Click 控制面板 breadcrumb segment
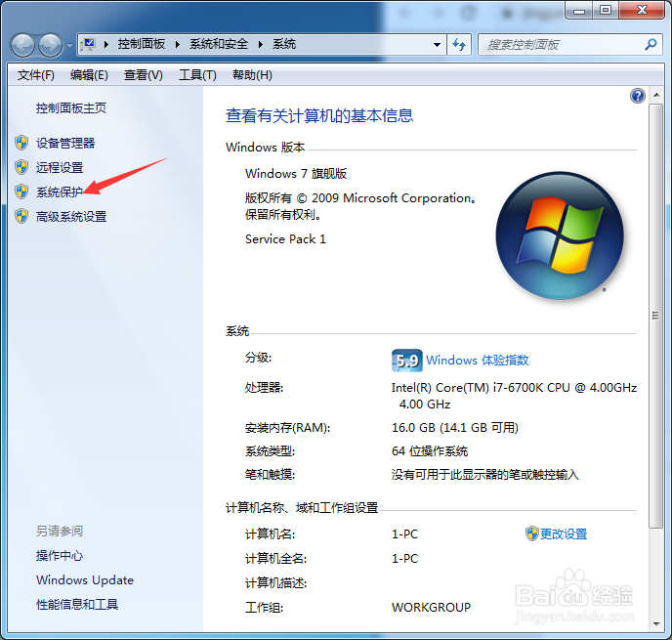This screenshot has height=640, width=672. tap(142, 44)
